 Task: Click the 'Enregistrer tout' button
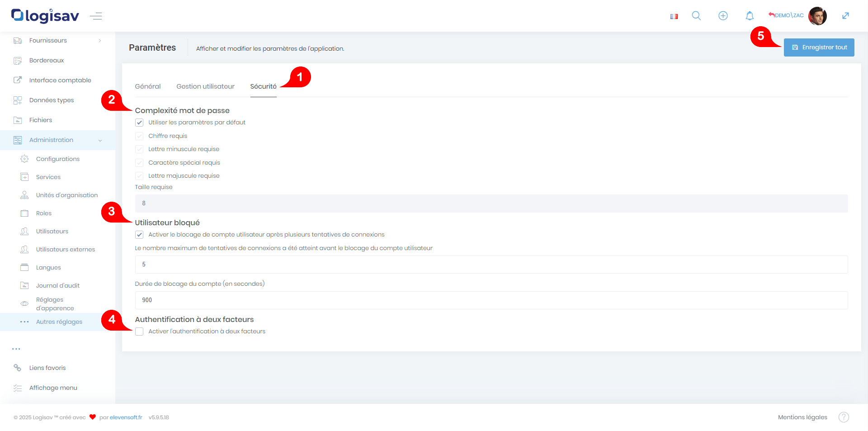coord(819,47)
